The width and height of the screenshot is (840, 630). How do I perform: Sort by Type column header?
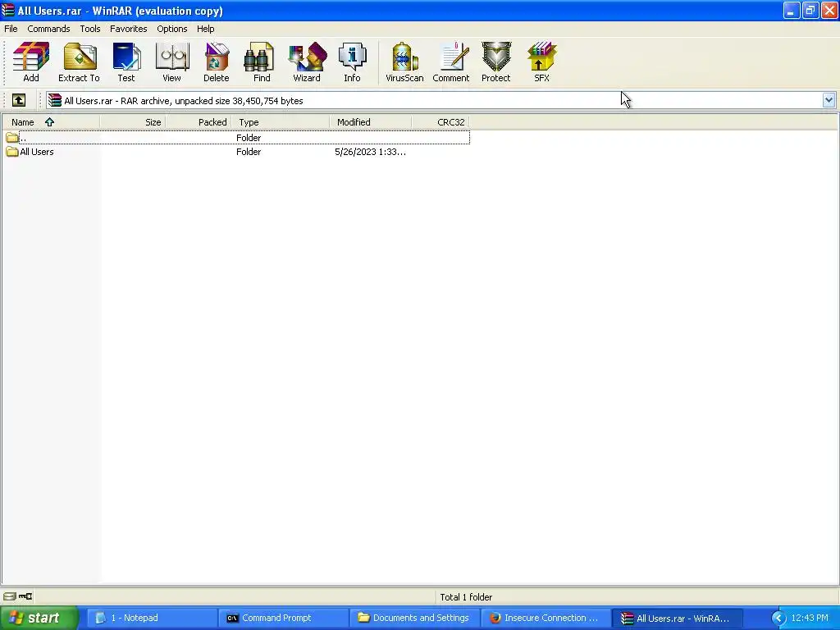[x=281, y=122]
